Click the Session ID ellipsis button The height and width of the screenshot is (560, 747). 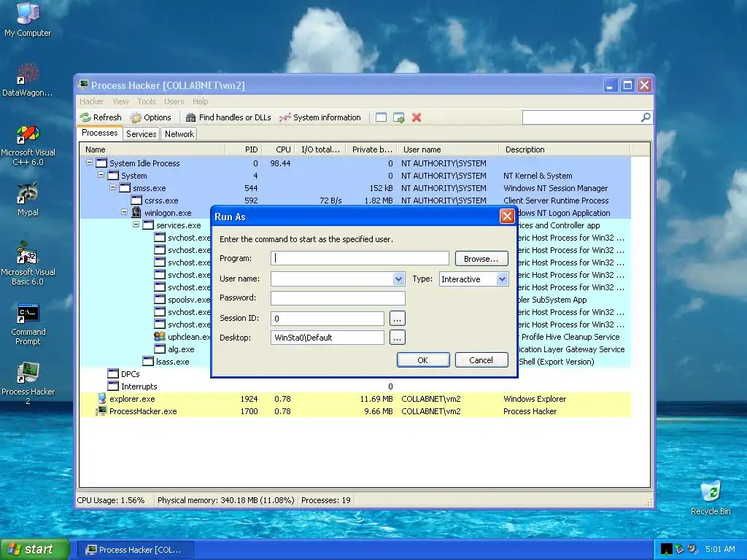pos(398,318)
